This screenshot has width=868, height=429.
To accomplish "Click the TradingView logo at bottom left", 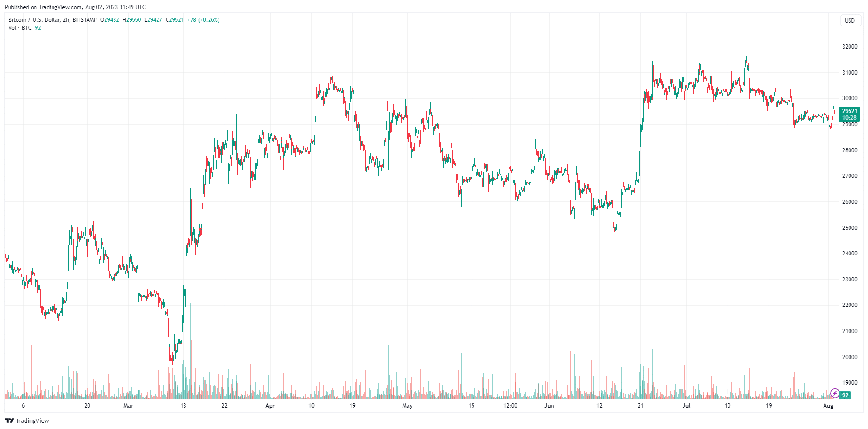I will (27, 420).
